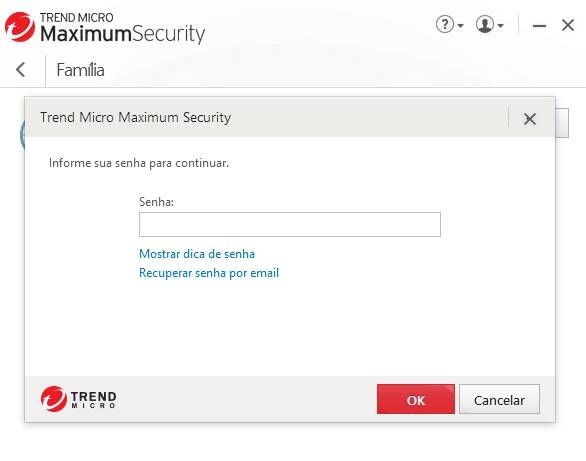Expand the account menu dropdown arrow

coord(500,26)
